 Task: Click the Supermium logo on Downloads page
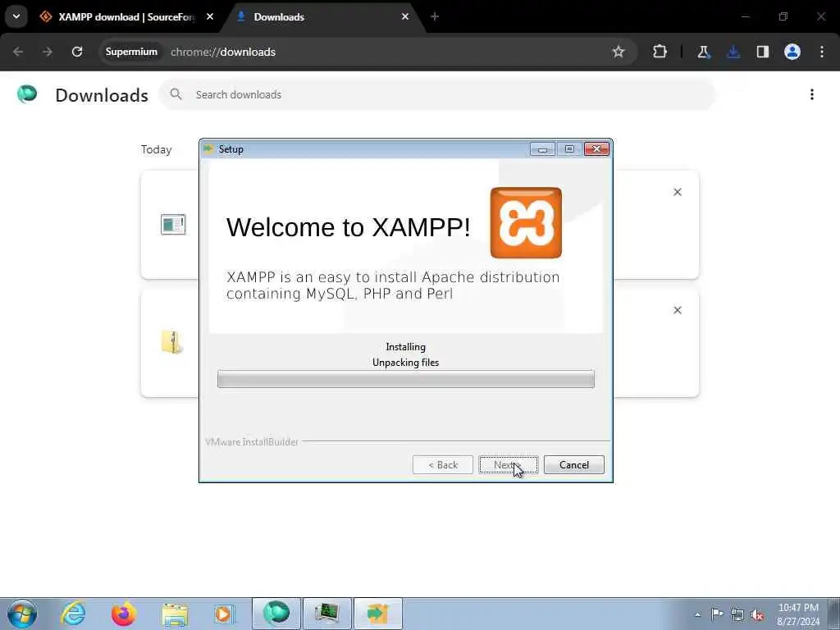pos(27,94)
